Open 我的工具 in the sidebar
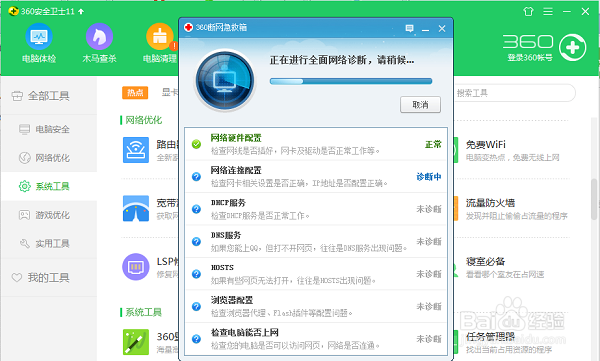 pos(49,277)
